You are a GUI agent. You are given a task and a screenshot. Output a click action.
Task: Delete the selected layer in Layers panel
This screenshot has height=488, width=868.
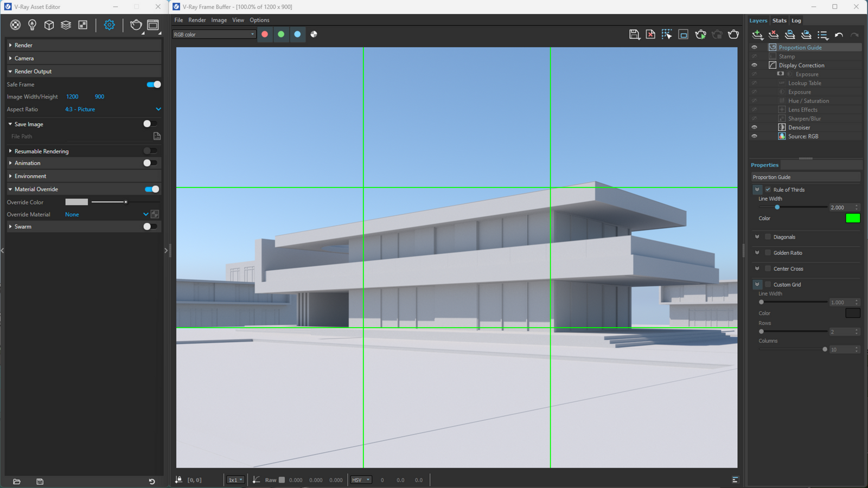773,35
